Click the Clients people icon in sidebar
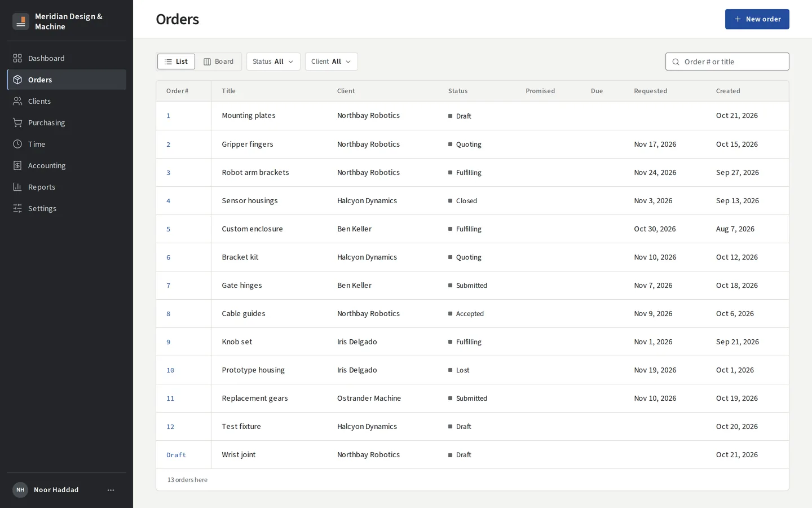This screenshot has width=812, height=508. pyautogui.click(x=17, y=101)
